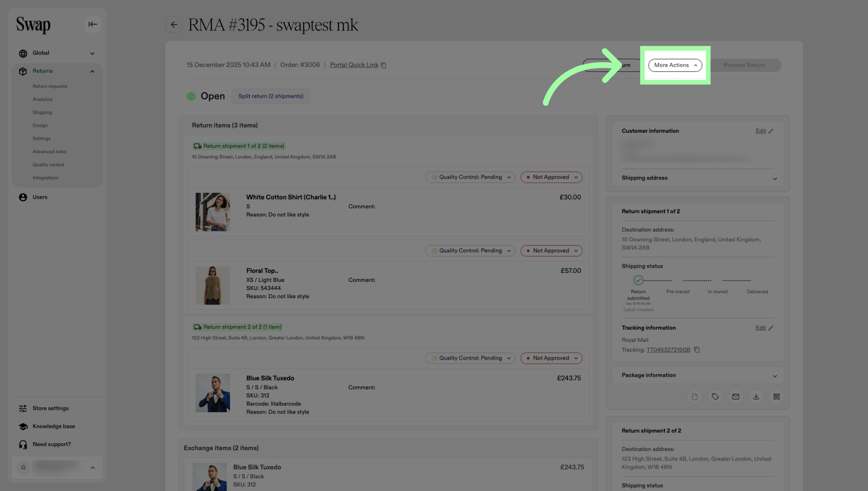Click the Floral Top product thumbnail

[x=213, y=286]
